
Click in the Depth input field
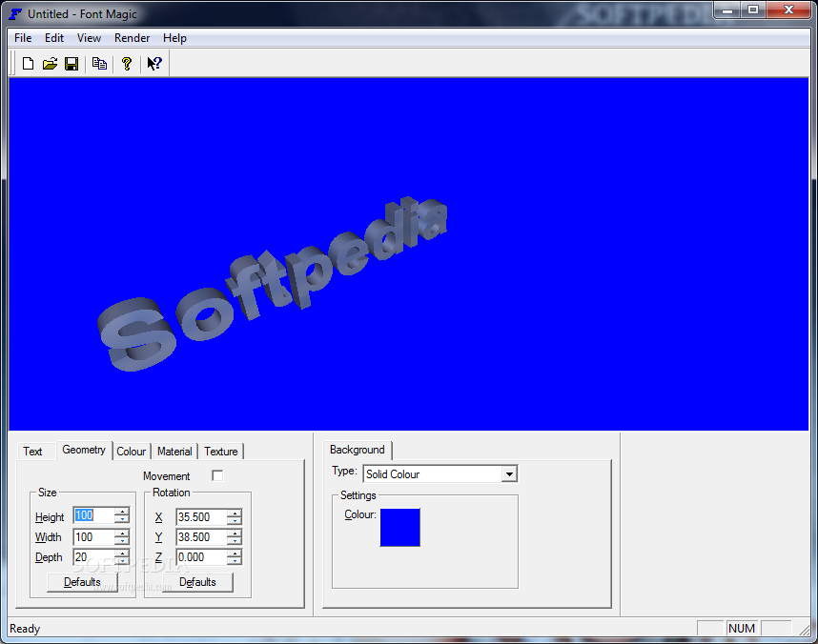tap(93, 557)
